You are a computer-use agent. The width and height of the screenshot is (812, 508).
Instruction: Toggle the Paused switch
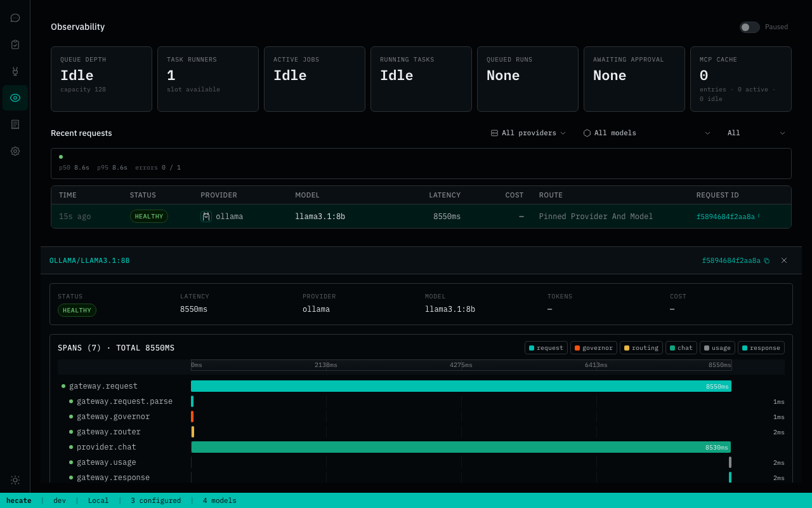click(x=749, y=27)
